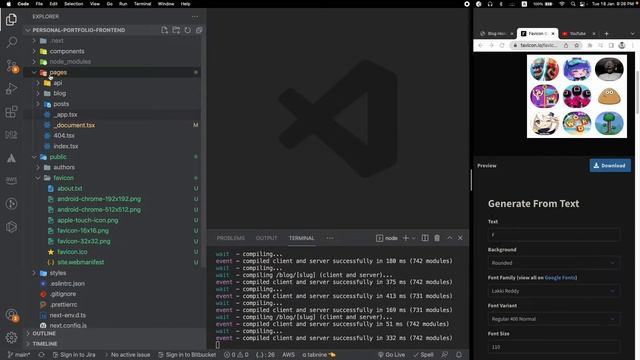640x360 pixels.
Task: Click the Font Size input field
Action: [x=554, y=347]
